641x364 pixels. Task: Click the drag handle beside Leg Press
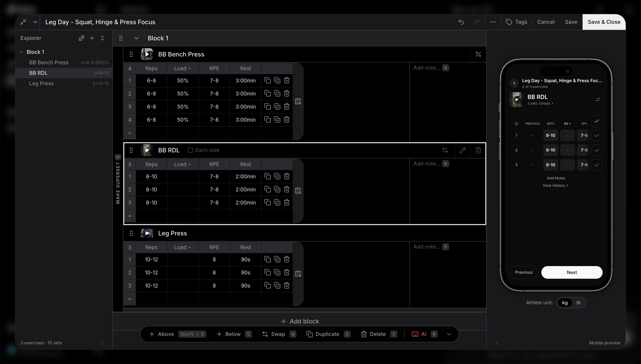131,233
